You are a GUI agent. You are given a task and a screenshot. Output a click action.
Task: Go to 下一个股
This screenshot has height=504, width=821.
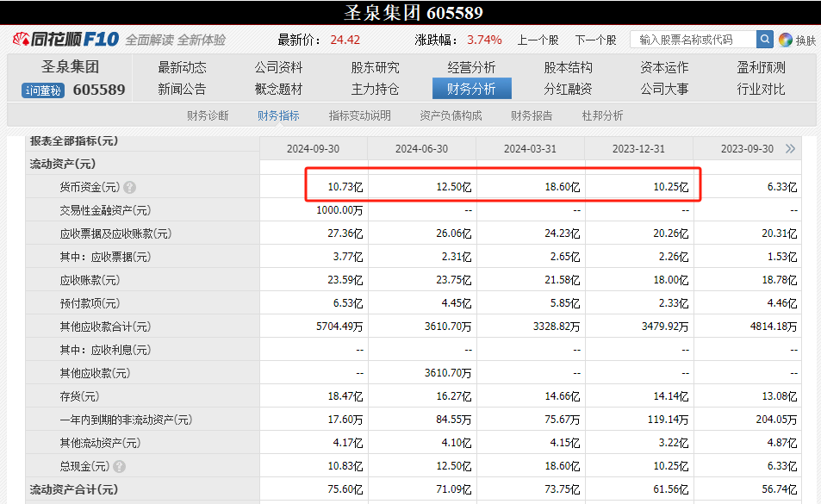(x=595, y=40)
